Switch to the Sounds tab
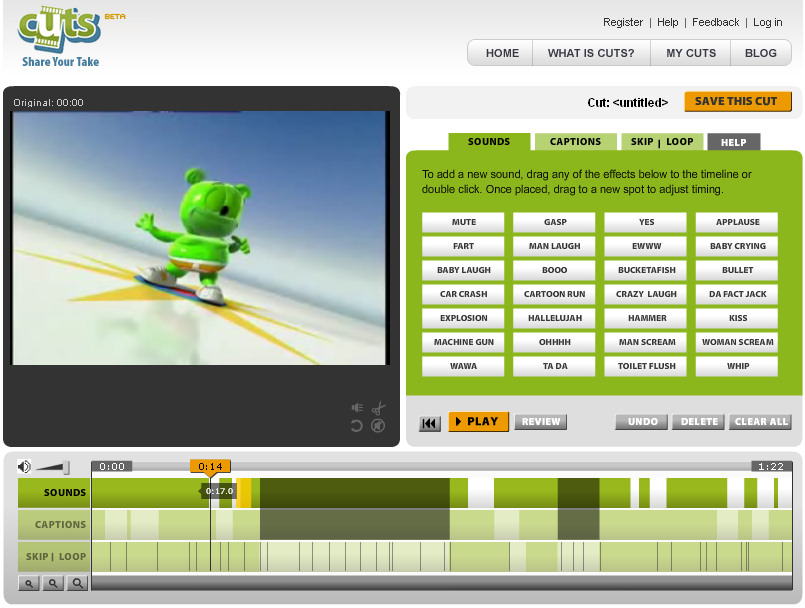Viewport: 805px width, 608px height. click(x=489, y=142)
